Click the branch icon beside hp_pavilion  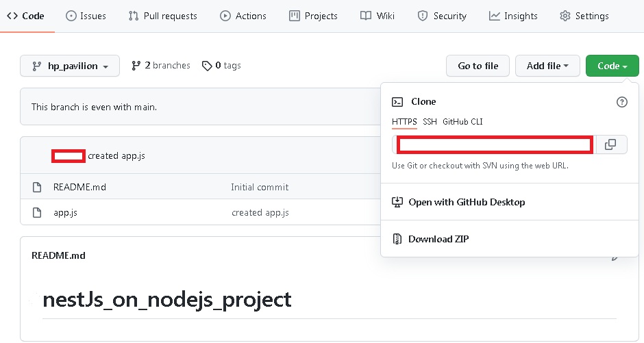[36, 66]
